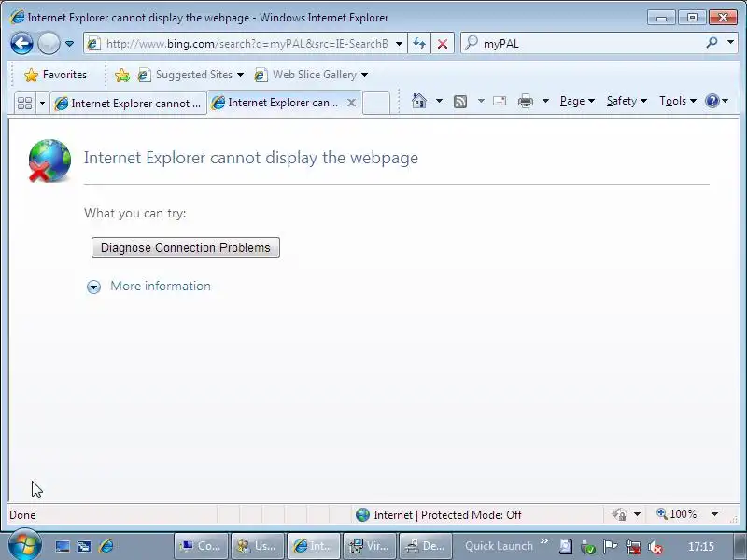The width and height of the screenshot is (747, 560).
Task: Open the Safety menu
Action: pos(627,101)
